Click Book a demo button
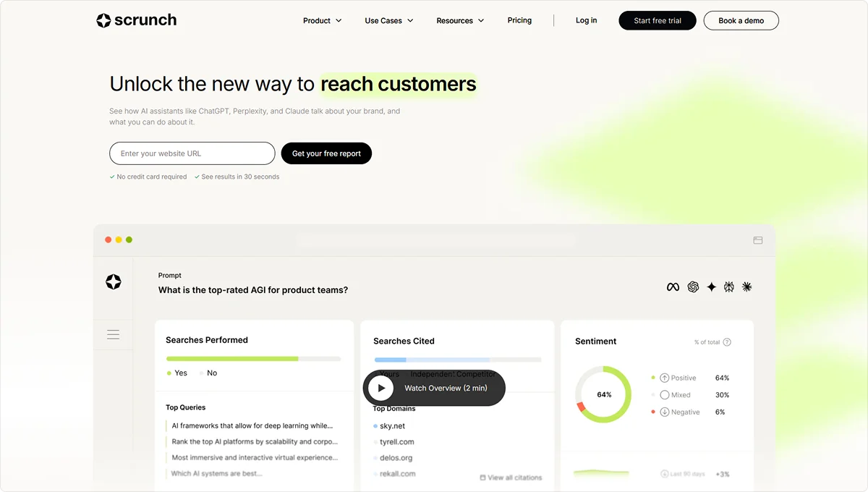This screenshot has height=492, width=868. pyautogui.click(x=741, y=20)
